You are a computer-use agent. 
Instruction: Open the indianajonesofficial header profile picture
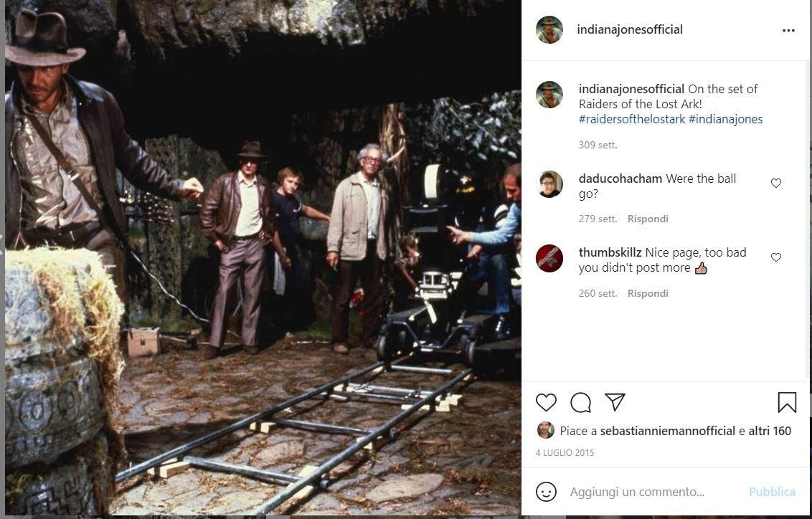(x=549, y=29)
